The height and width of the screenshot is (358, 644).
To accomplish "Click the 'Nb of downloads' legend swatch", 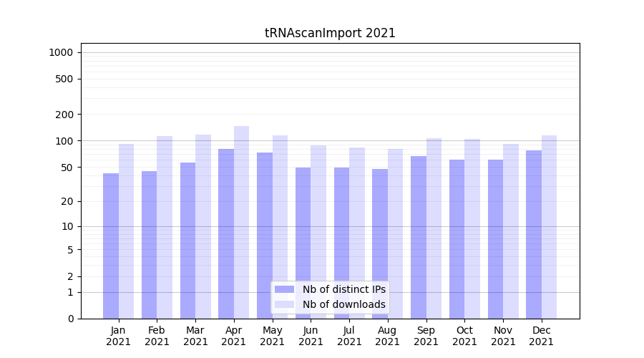I will 284,304.
